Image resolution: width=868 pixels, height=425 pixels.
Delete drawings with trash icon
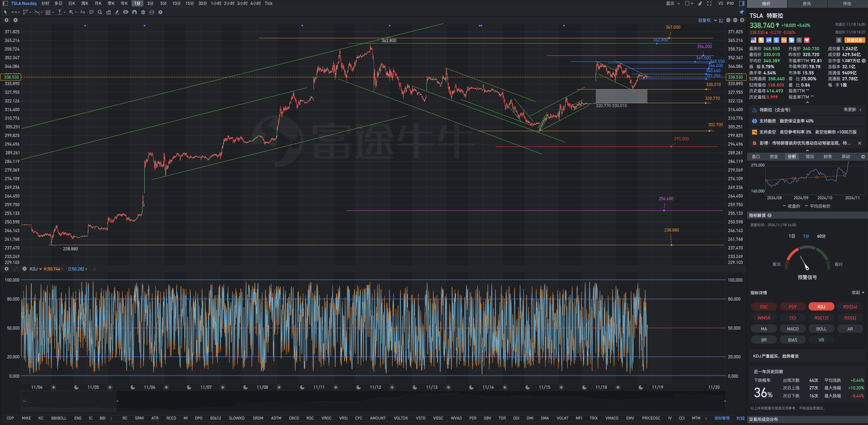143,12
